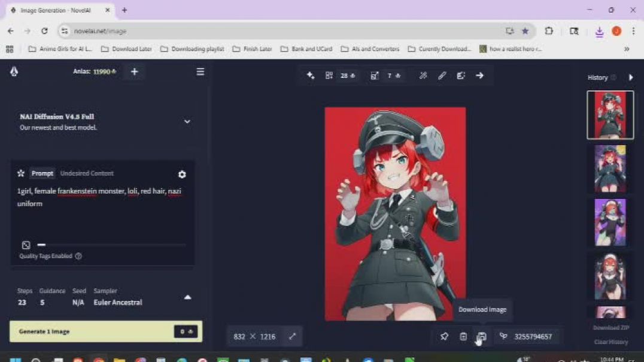
Task: Collapse the Steps and Guidance settings section
Action: click(x=187, y=297)
